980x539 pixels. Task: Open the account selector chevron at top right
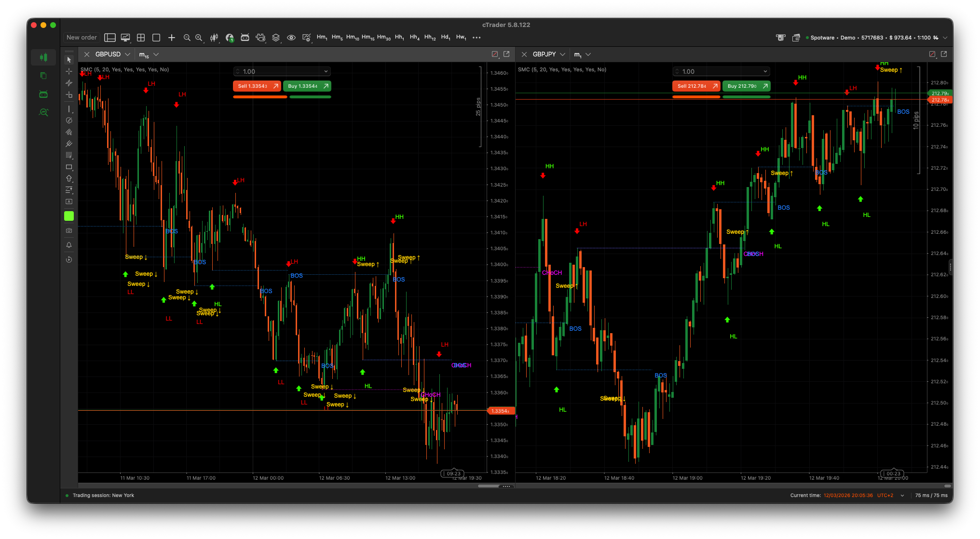click(945, 38)
